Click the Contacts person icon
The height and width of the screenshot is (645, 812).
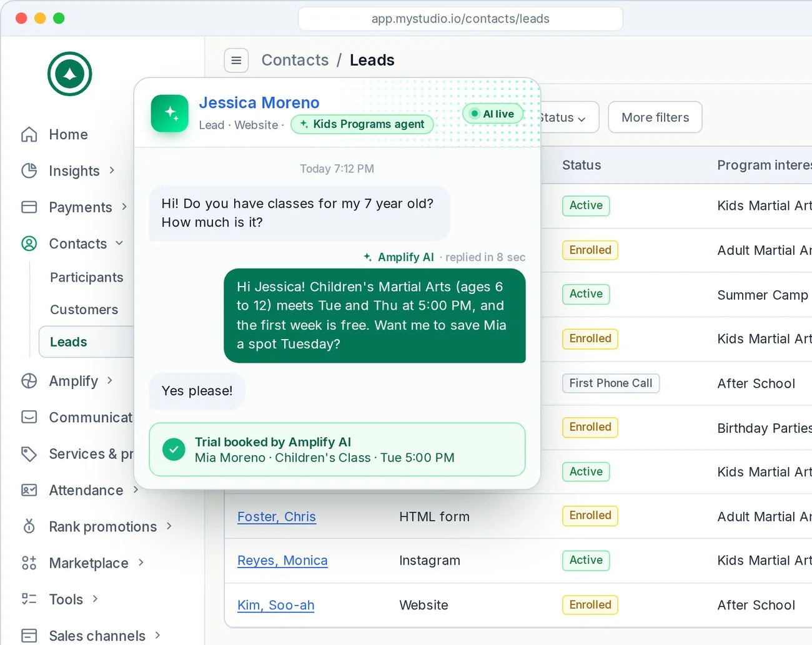[29, 244]
